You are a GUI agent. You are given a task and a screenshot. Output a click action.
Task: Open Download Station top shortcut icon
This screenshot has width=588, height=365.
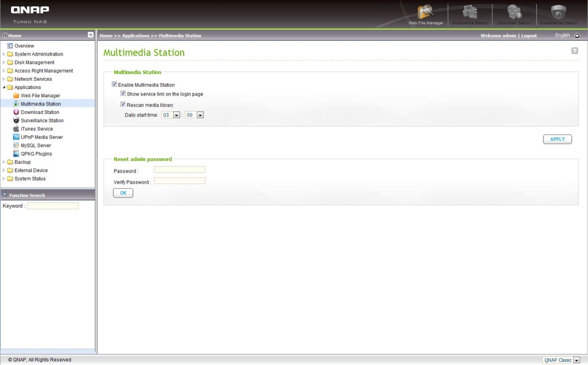point(514,14)
